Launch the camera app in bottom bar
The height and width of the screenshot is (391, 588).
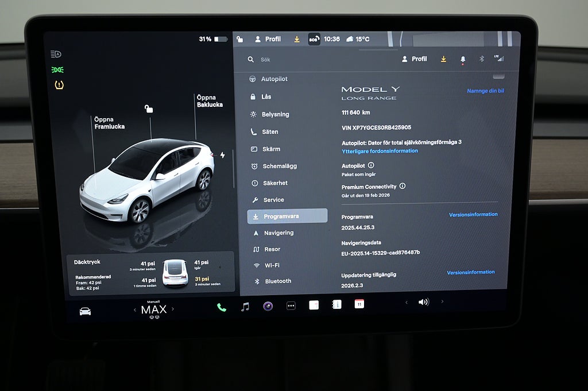click(268, 306)
